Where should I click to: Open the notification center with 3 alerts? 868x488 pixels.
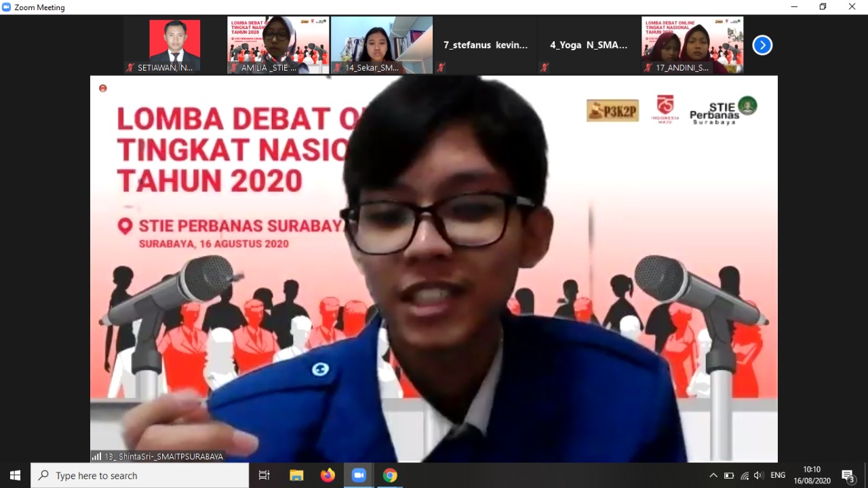(x=848, y=476)
